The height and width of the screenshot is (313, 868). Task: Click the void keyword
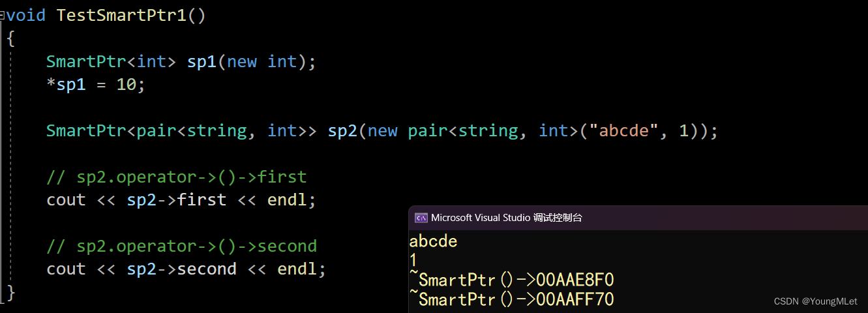pyautogui.click(x=26, y=14)
